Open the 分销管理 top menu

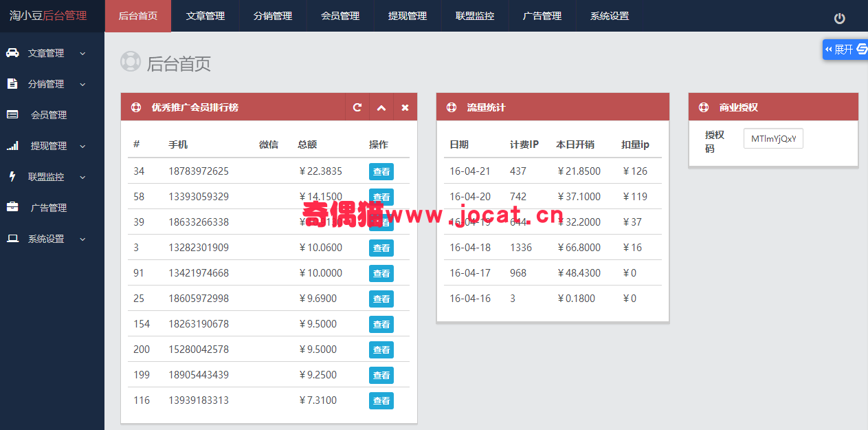click(273, 16)
